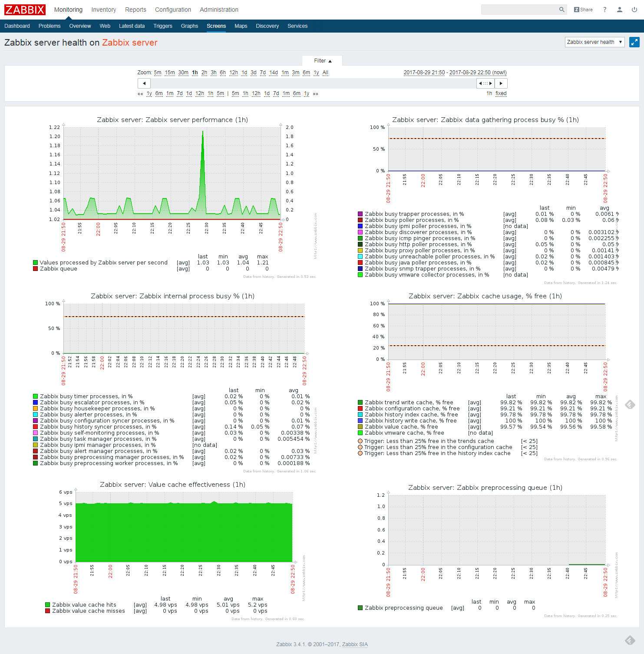
Task: Click Zabbix busy timer processes legend swatch
Action: (x=35, y=396)
